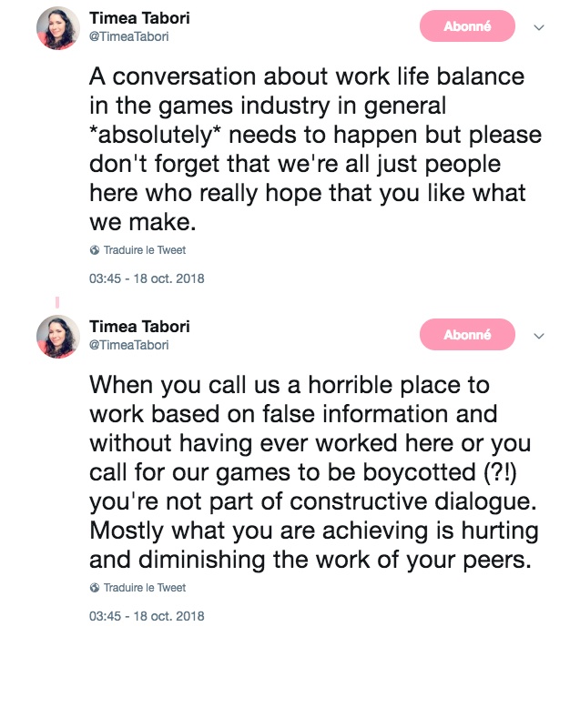Expand the chevron menu on the first tweet

(538, 28)
